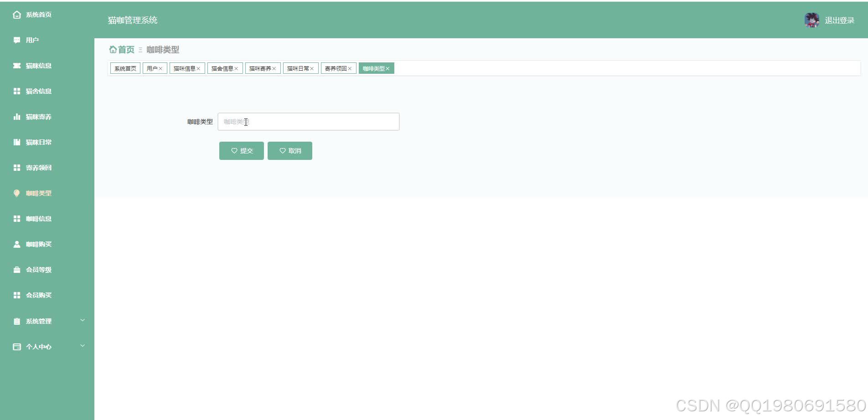This screenshot has height=420, width=868.
Task: Close the 用户 tab
Action: pos(160,69)
